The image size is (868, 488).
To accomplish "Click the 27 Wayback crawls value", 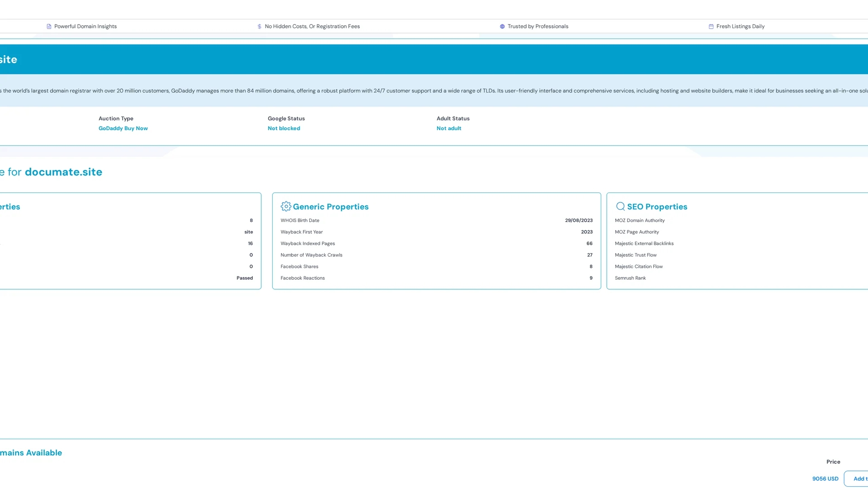I will coord(590,255).
